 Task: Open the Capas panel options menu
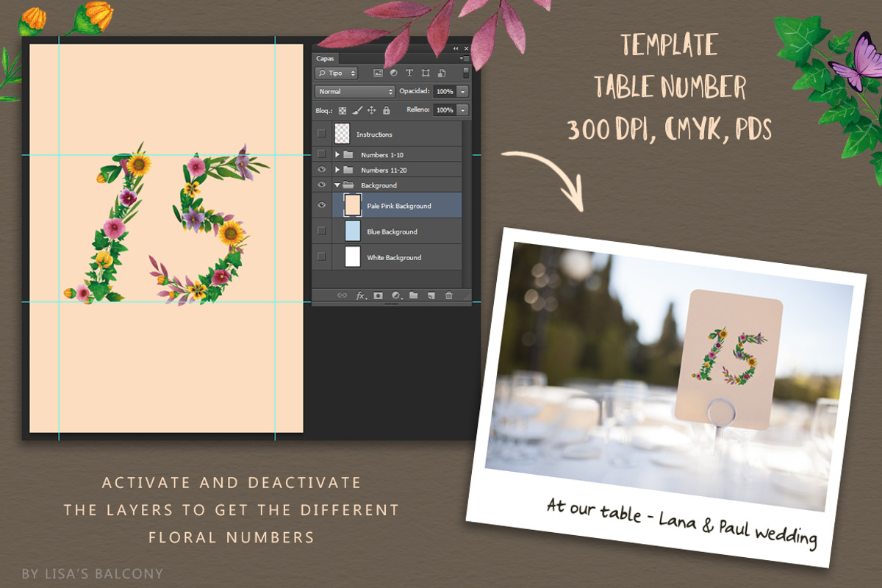click(x=464, y=58)
